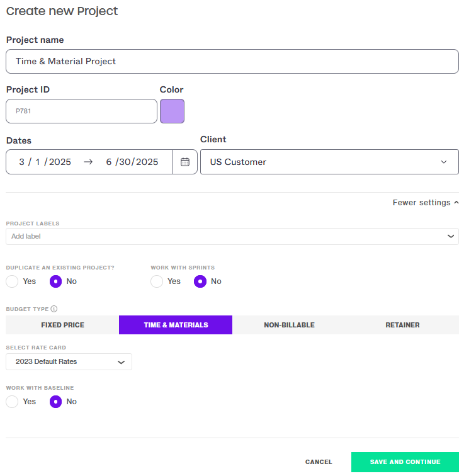Select the Non-Billable budget type
Image resolution: width=464 pixels, height=476 pixels.
point(289,325)
